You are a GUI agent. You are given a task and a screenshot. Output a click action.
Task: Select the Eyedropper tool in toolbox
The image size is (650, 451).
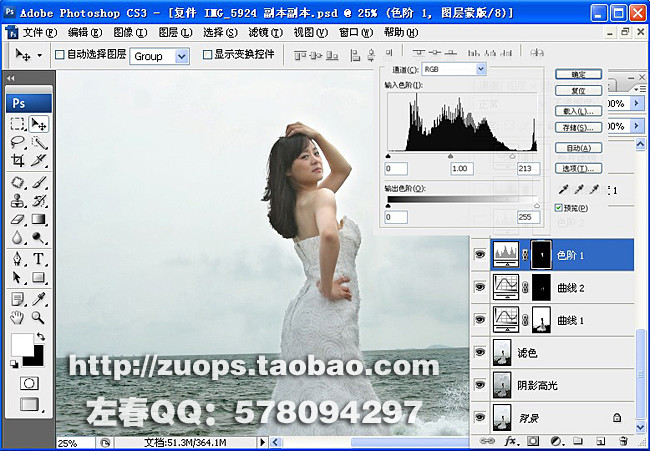pyautogui.click(x=39, y=299)
